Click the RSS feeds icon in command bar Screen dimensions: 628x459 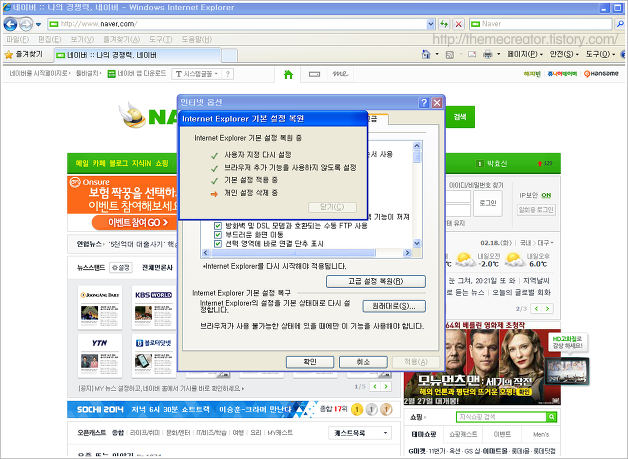point(450,54)
